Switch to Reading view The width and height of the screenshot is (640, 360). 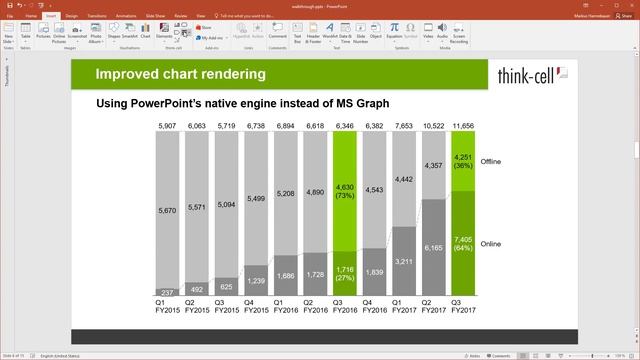tap(548, 356)
